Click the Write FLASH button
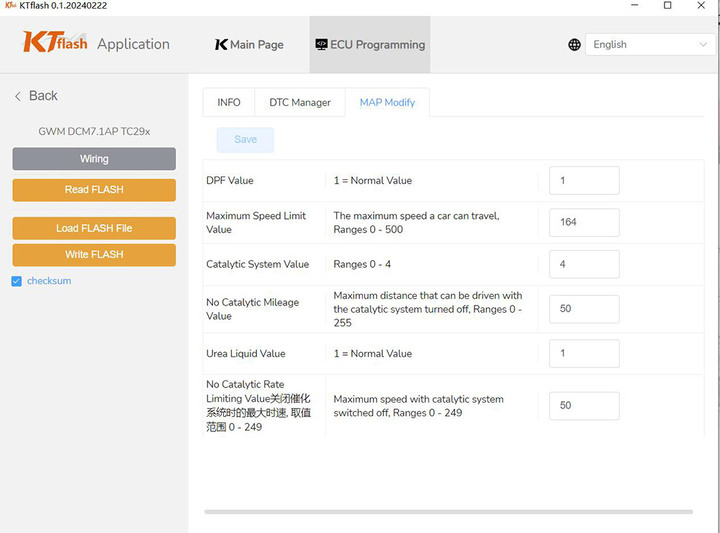This screenshot has height=533, width=720. (x=94, y=255)
